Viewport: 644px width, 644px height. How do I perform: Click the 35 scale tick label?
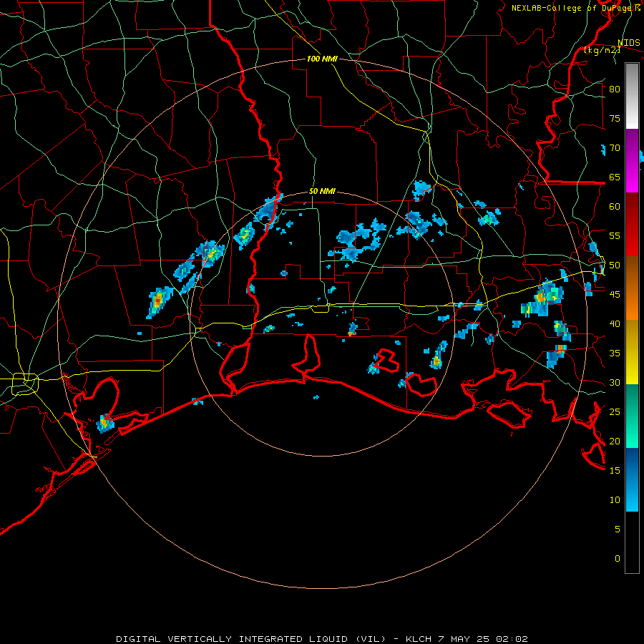tap(615, 353)
